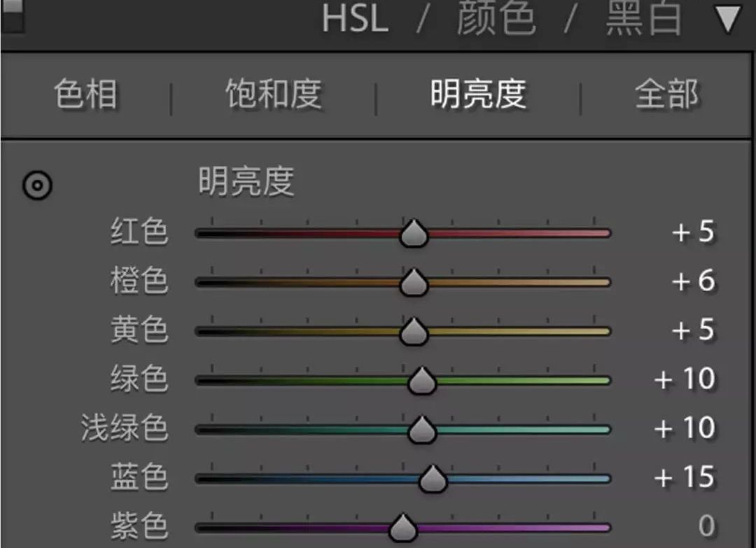Screen dimensions: 756x548
Task: Click the 蓝色 slider label
Action: (139, 477)
